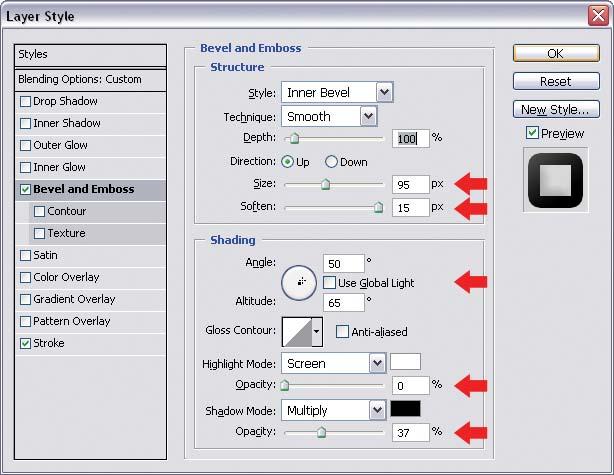Screen dimensions: 614x475
Task: Tick the Pattern Overlay checkbox
Action: (x=25, y=321)
